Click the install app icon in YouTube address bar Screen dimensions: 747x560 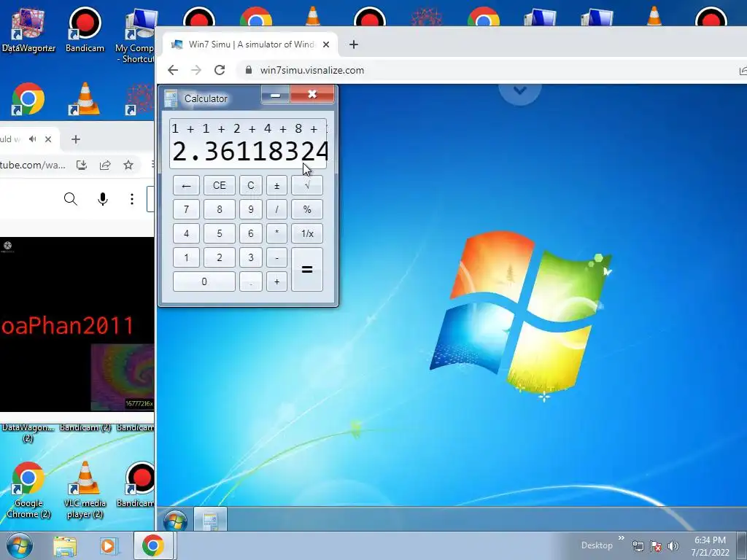(x=82, y=165)
